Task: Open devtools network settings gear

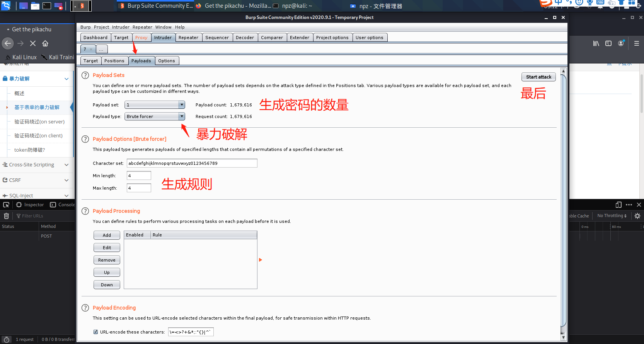Action: pos(637,216)
